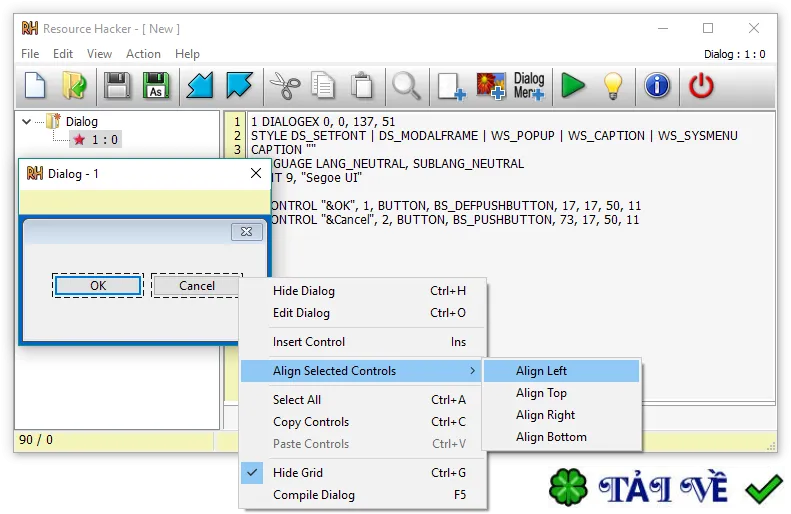
Task: Click the LANG_NEUTRAL, SUBLANG_NEUTRAL script line
Action: 398,163
